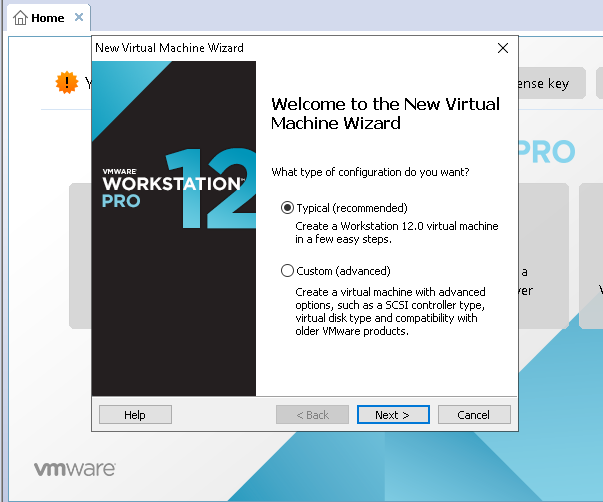Click 'Create a Workstation 12.0 virtual machine' description
The image size is (603, 502).
coord(396,232)
